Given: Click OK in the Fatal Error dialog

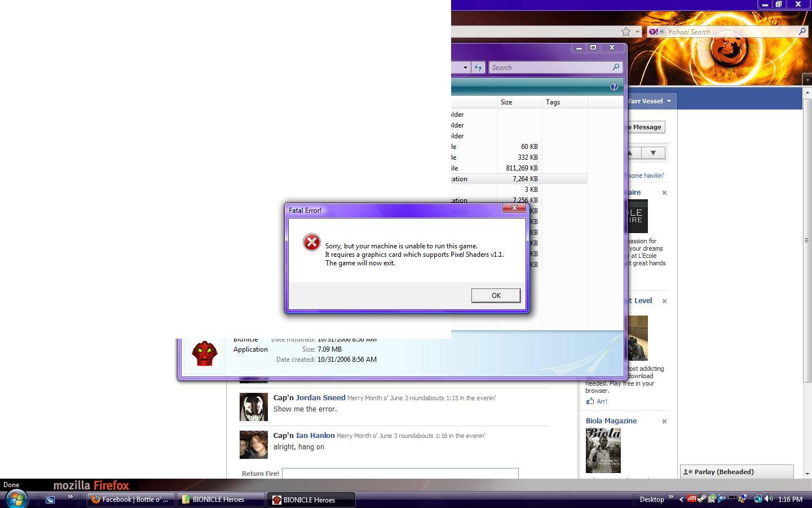Looking at the screenshot, I should [x=496, y=295].
